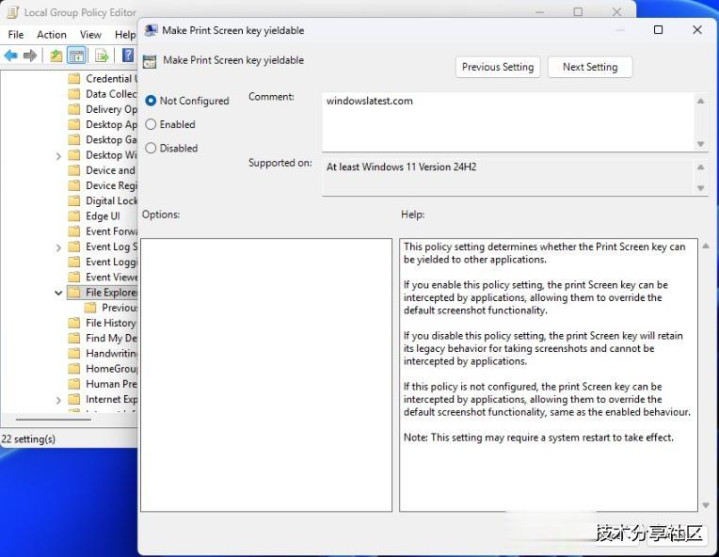719x557 pixels.
Task: Click the Delivery Op folder icon
Action: click(x=74, y=109)
